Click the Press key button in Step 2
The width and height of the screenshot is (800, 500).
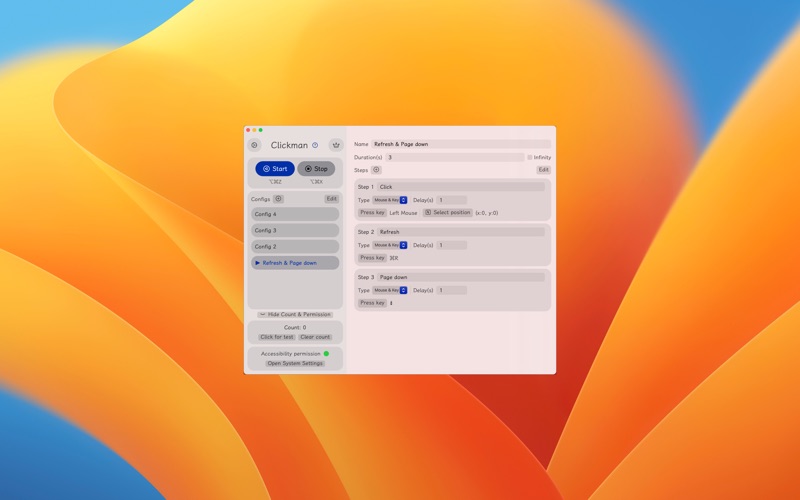[372, 258]
